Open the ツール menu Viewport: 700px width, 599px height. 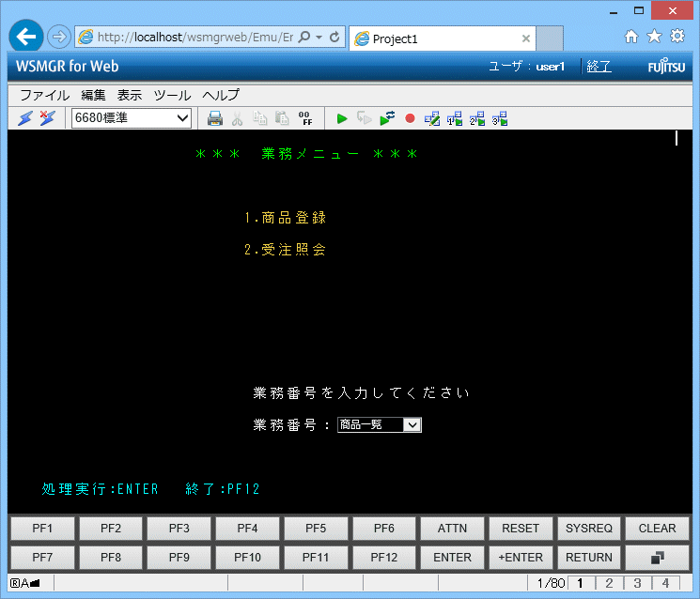171,95
